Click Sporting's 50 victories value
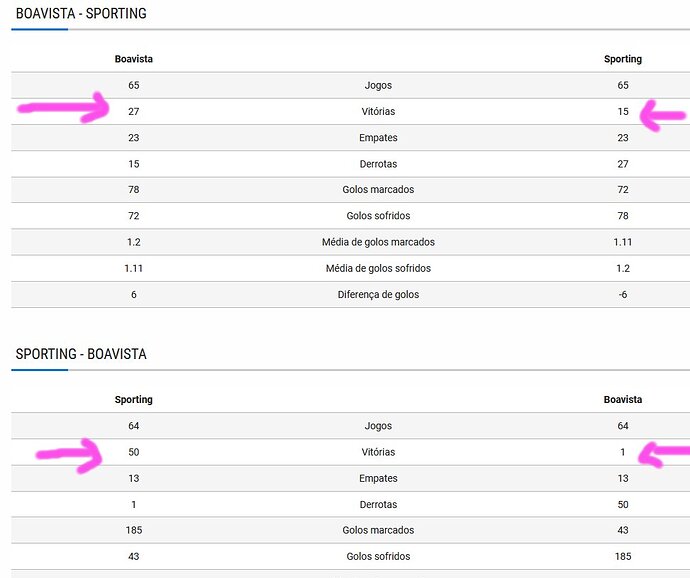 coord(134,452)
